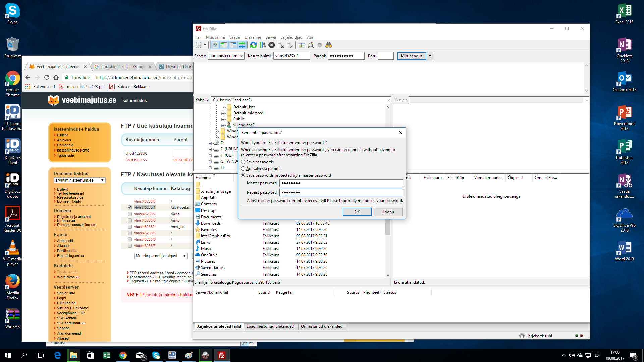The image size is (644, 362).
Task: Toggle transfer queue display icon
Action: (242, 45)
